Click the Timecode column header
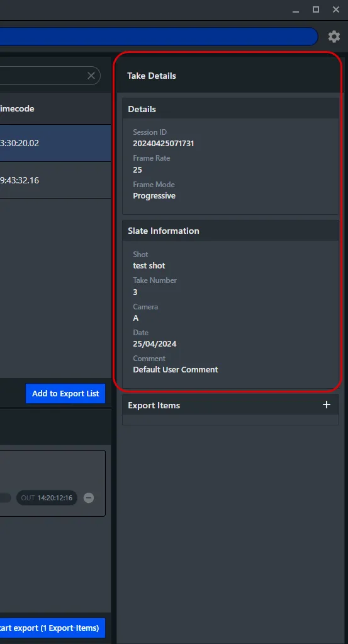This screenshot has height=644, width=348. coord(17,108)
